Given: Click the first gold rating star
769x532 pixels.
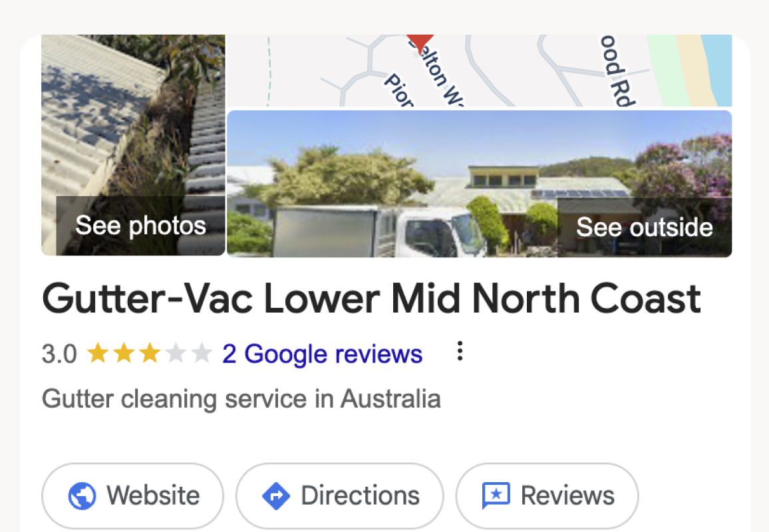Looking at the screenshot, I should pyautogui.click(x=98, y=354).
